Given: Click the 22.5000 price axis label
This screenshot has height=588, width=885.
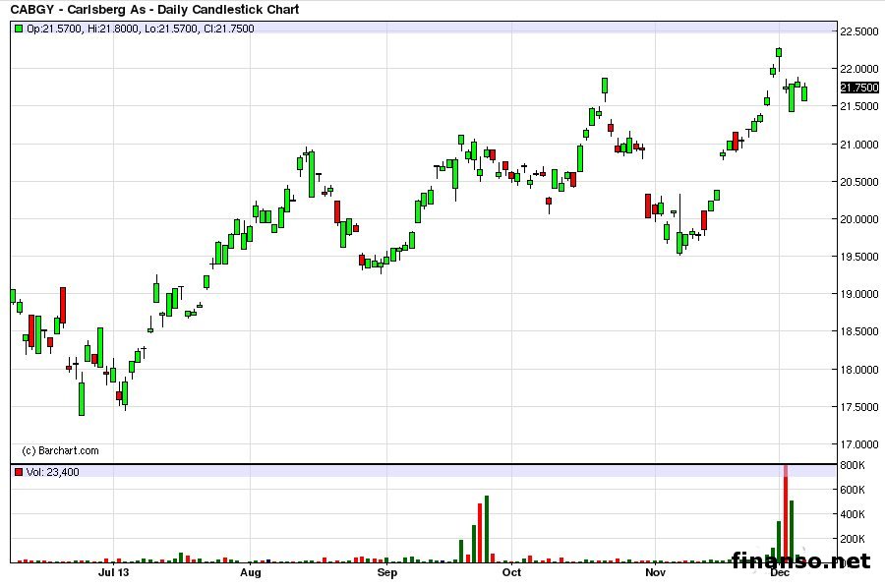Looking at the screenshot, I should click(x=858, y=31).
